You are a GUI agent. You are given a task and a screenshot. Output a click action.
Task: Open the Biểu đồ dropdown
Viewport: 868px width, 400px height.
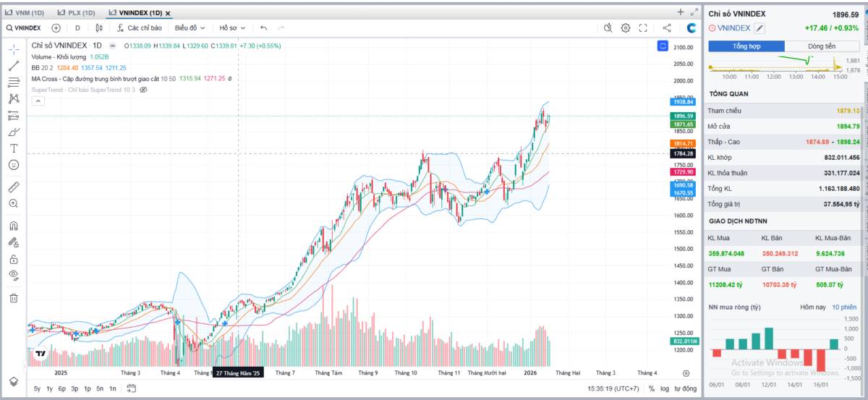[190, 27]
